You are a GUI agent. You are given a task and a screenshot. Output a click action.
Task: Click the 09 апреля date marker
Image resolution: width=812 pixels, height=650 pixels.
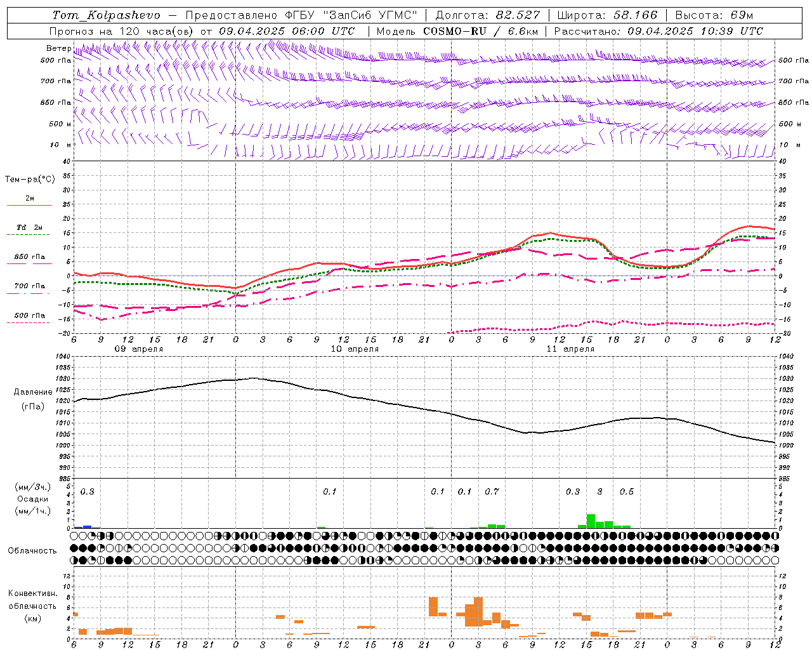tap(138, 349)
